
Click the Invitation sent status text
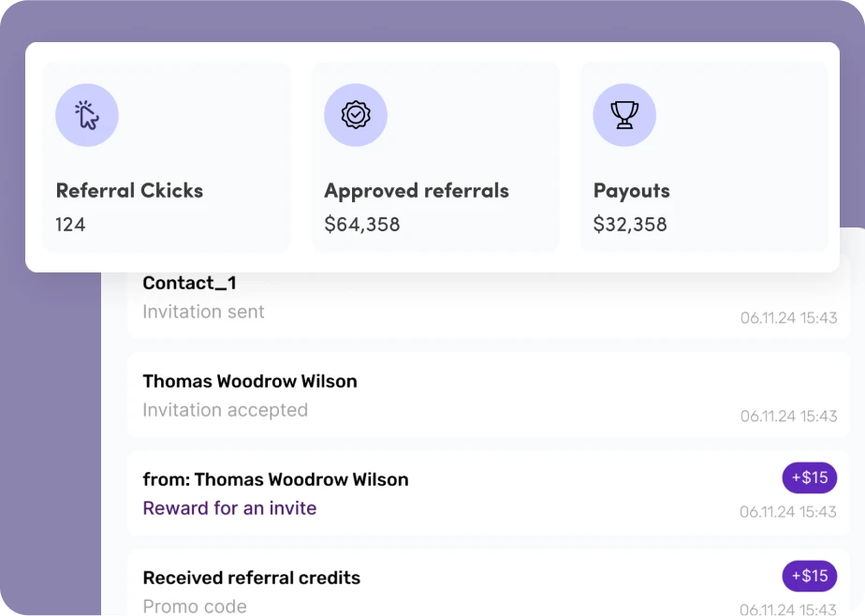203,312
